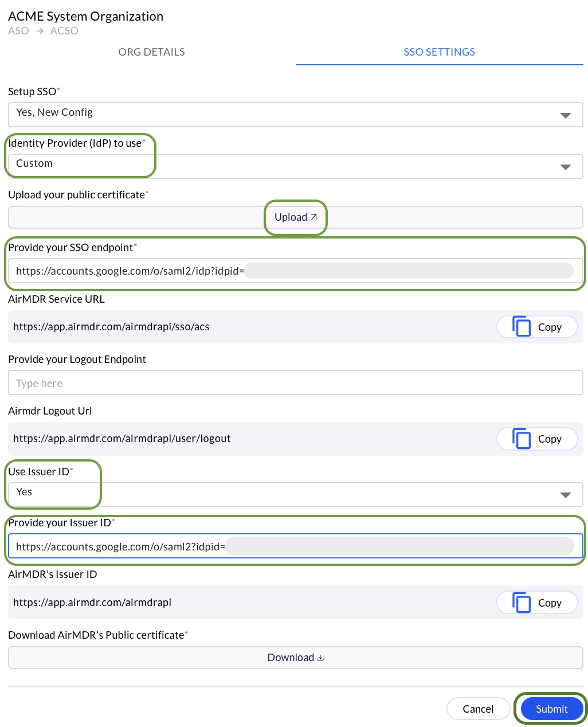Open the Use Issuer ID dropdown
Viewport: 588px width, 727px height.
coord(566,494)
